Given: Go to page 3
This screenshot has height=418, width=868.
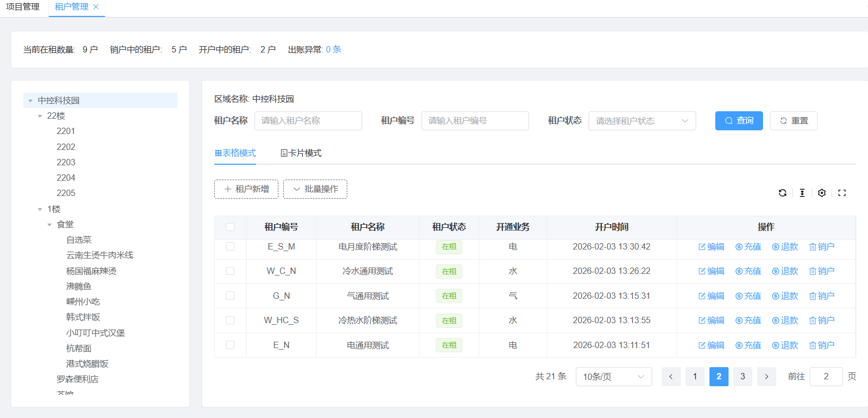Looking at the screenshot, I should coord(742,377).
